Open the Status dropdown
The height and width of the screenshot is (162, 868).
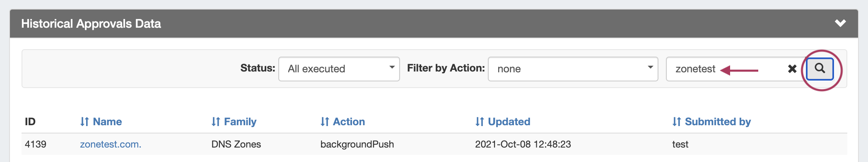339,69
